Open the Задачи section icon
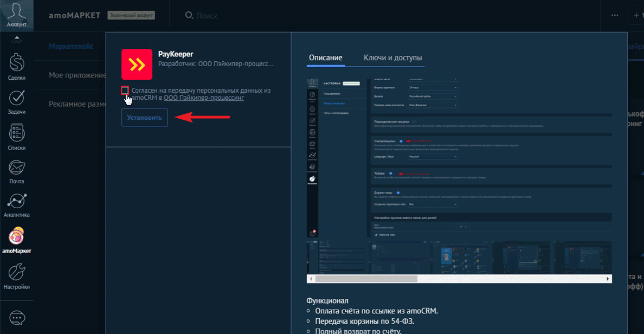Image resolution: width=644 pixels, height=334 pixels. [17, 98]
